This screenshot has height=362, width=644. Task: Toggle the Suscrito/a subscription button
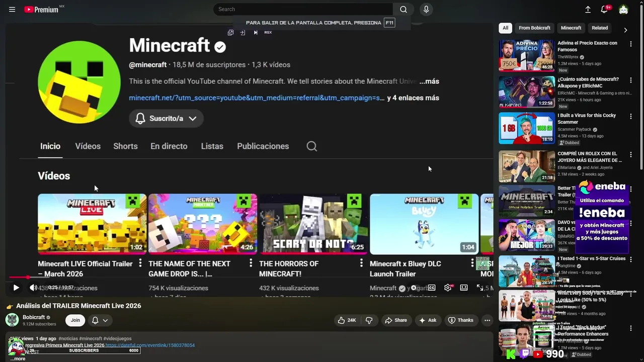[x=166, y=118]
